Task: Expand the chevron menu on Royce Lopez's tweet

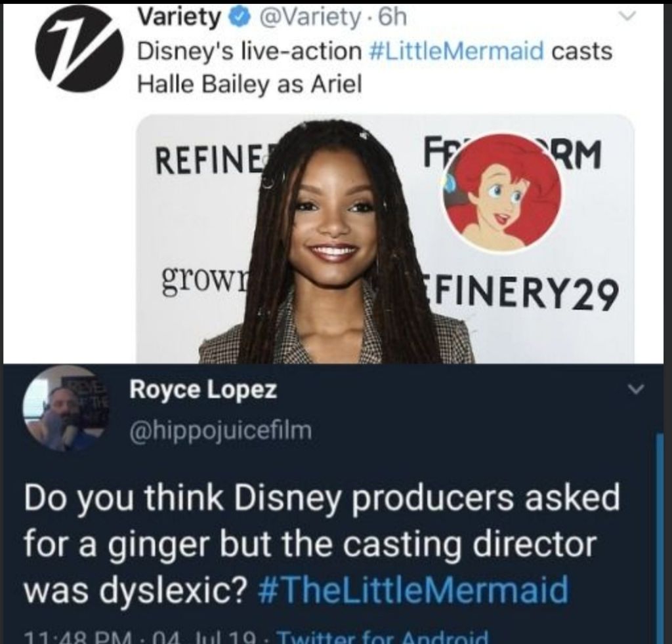Action: (633, 390)
